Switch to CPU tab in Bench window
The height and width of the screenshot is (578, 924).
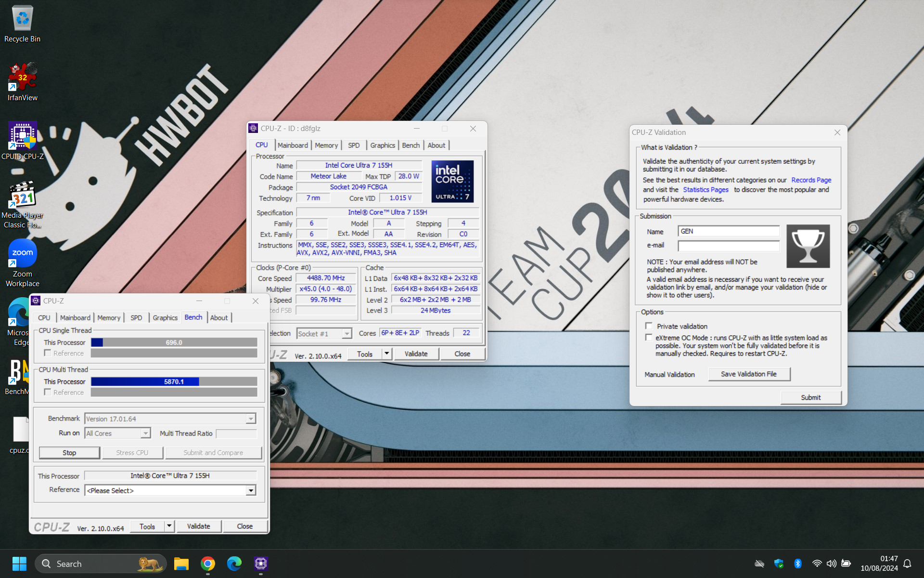(x=44, y=317)
